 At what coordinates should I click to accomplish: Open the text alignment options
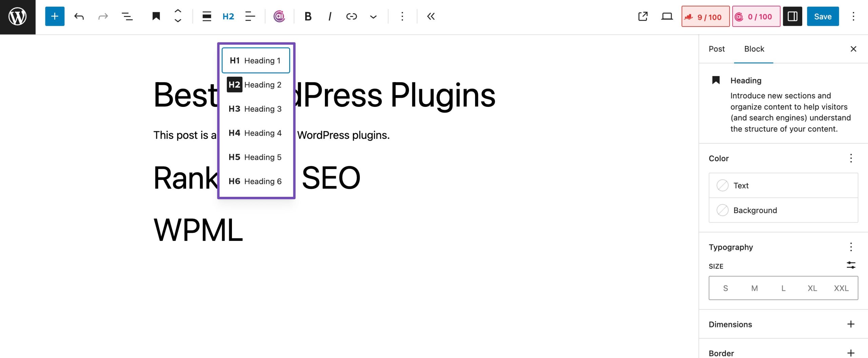coord(250,16)
